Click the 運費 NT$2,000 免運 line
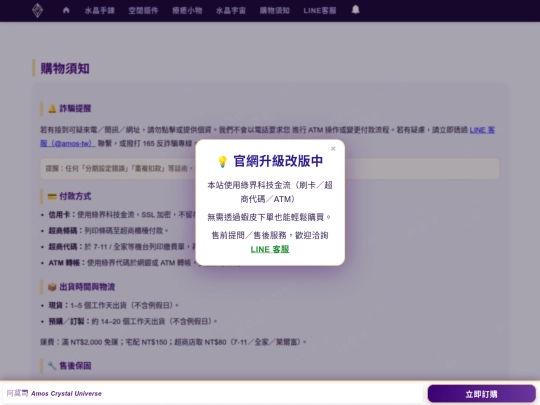Screen dimensions: 540x405 [x=173, y=342]
